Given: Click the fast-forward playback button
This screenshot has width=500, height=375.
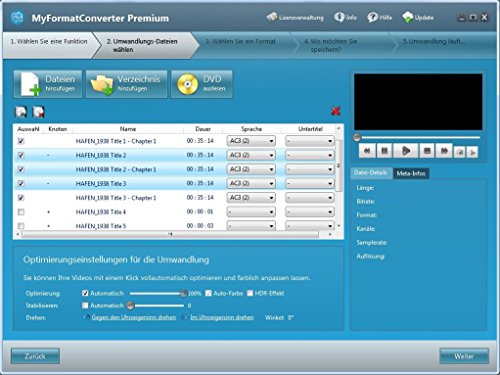Looking at the screenshot, I should (x=444, y=151).
